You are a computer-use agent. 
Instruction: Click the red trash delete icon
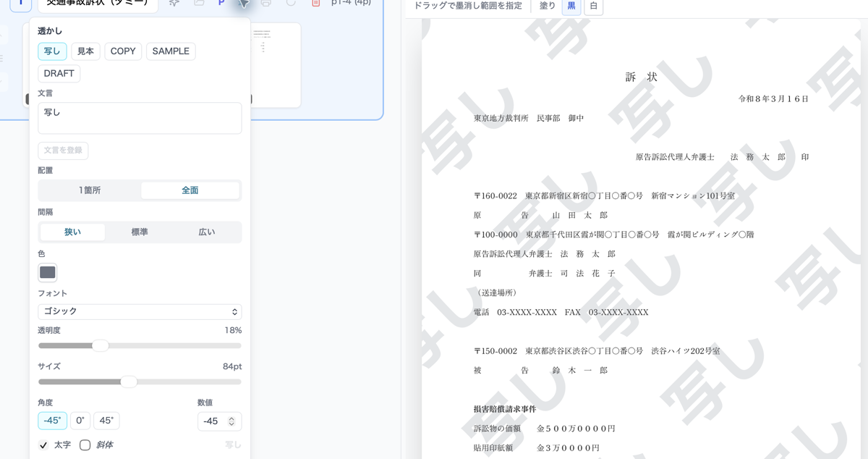coord(315,3)
